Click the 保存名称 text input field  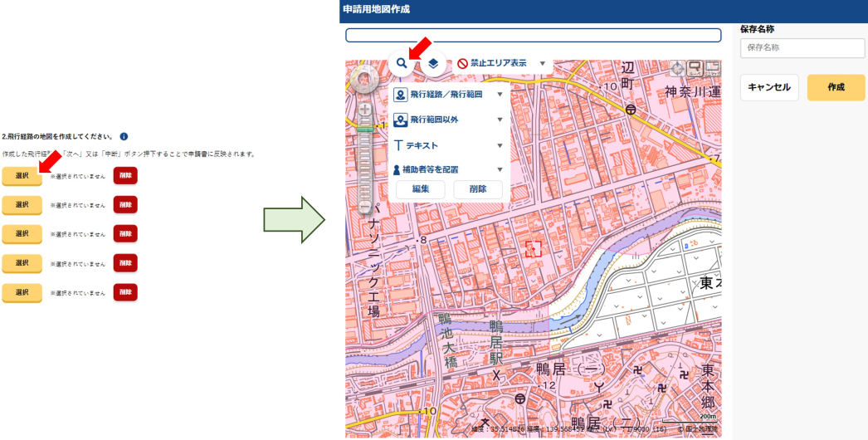click(802, 48)
